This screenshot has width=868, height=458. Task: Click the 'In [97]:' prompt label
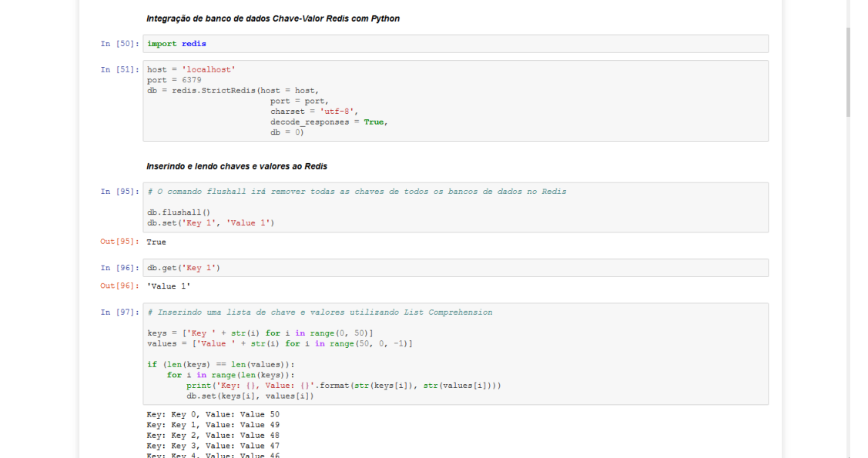pos(120,312)
